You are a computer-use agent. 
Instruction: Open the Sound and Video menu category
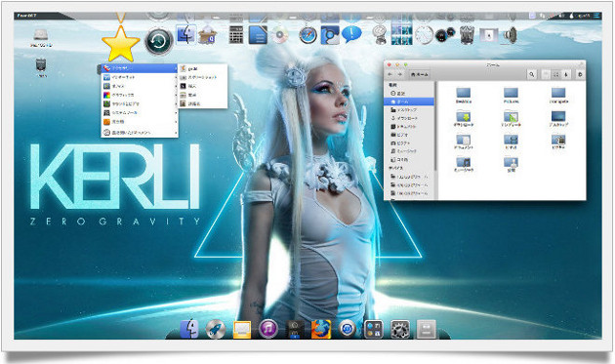(x=140, y=104)
